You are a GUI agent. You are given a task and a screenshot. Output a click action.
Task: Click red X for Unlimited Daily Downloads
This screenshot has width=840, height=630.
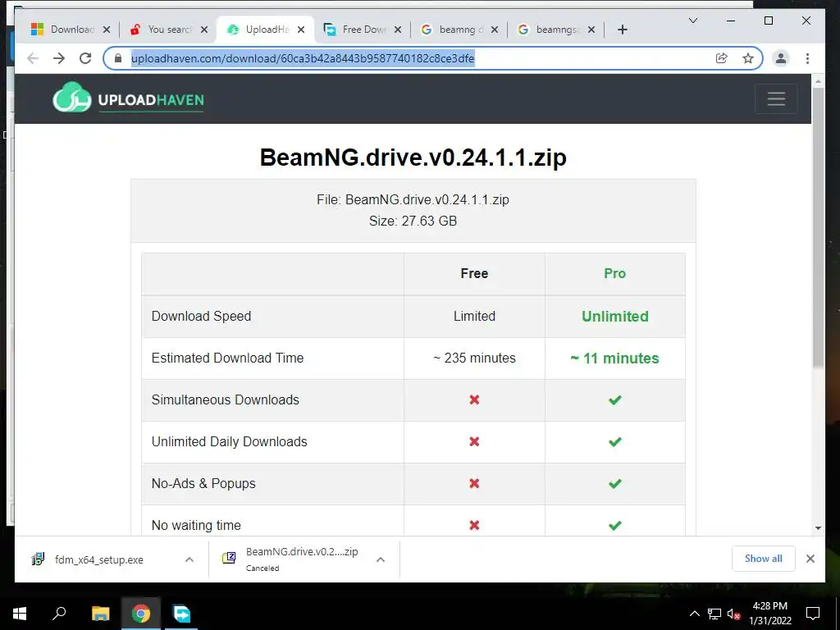coord(474,441)
